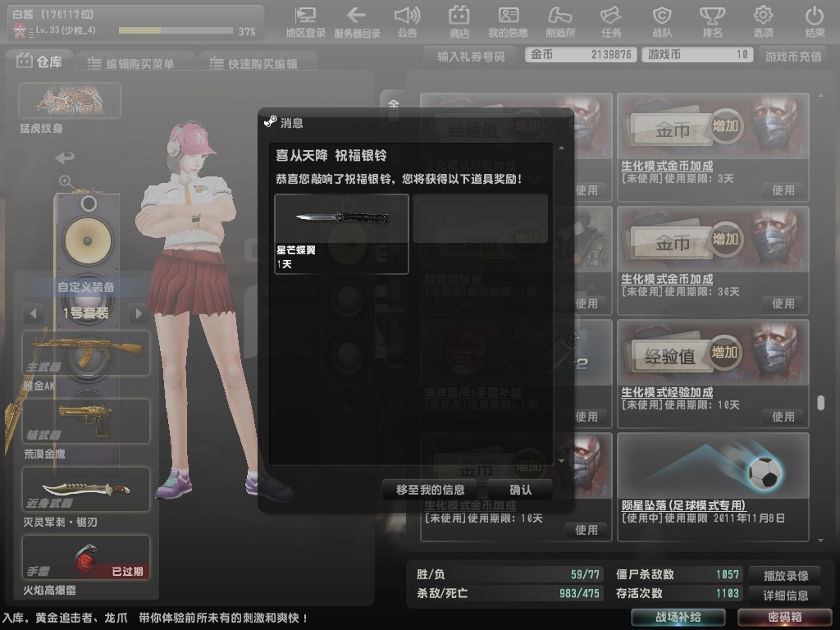Click inventory scrollbar down arrow
This screenshot has width=840, height=630.
(820, 541)
